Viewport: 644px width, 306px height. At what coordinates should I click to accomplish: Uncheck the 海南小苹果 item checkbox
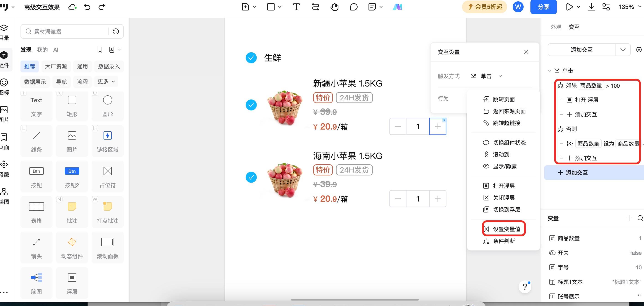point(251,177)
